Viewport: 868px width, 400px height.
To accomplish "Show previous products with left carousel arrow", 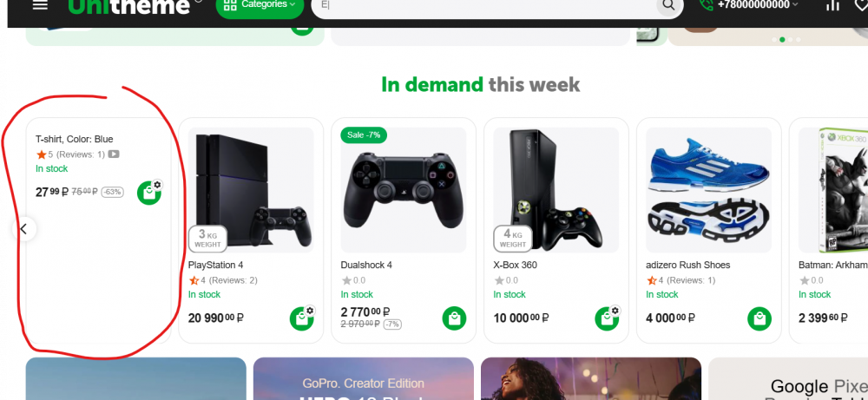I will [x=23, y=228].
